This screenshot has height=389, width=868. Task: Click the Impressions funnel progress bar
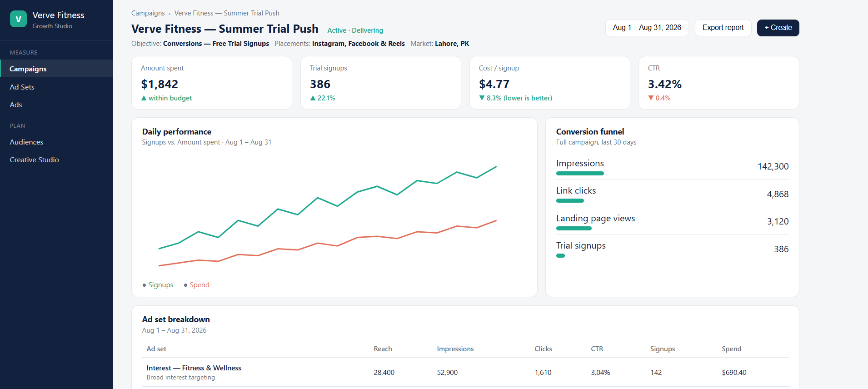pyautogui.click(x=580, y=173)
